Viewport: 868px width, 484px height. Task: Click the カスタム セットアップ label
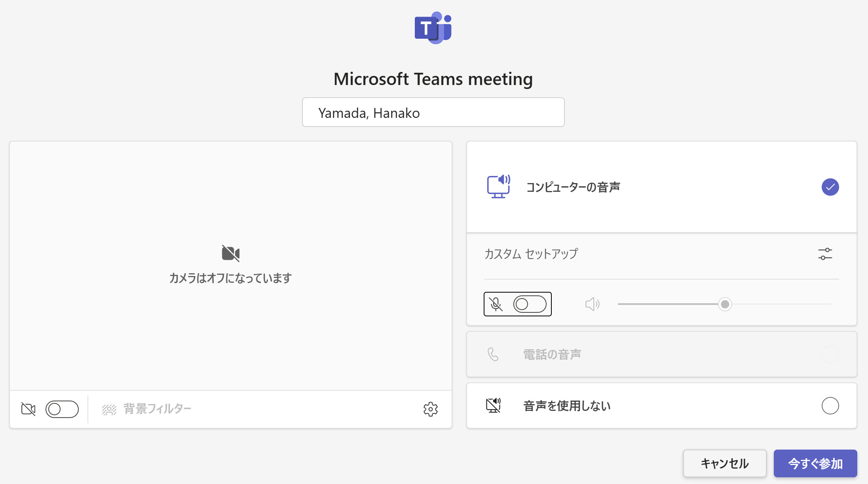tap(531, 254)
